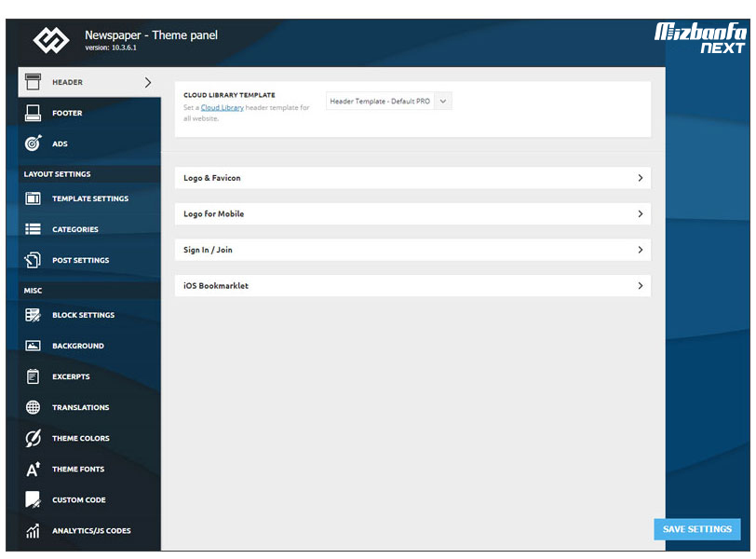The image size is (756, 559).
Task: Click the Excerpts clipboard icon
Action: (33, 376)
